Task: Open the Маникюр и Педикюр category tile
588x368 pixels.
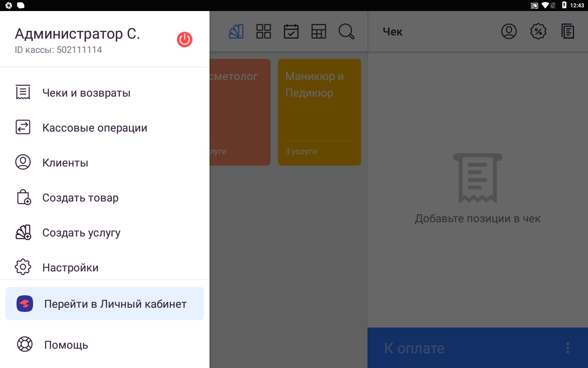Action: pyautogui.click(x=319, y=112)
